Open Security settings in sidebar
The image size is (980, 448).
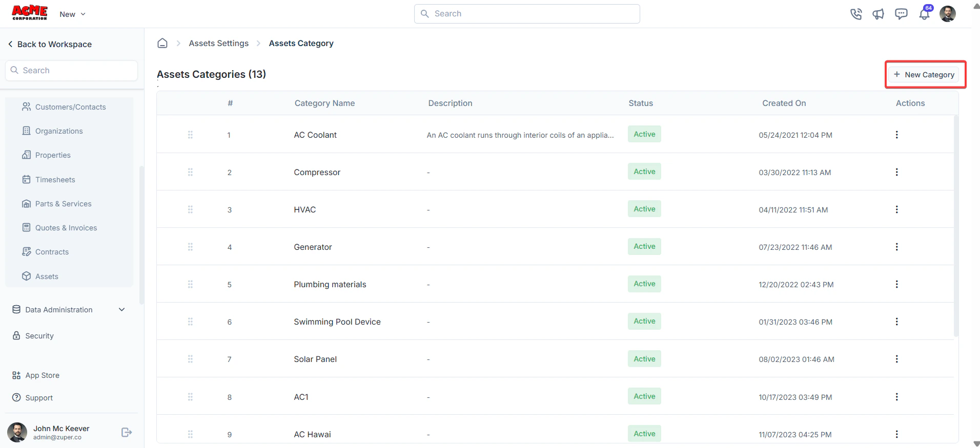(33, 336)
